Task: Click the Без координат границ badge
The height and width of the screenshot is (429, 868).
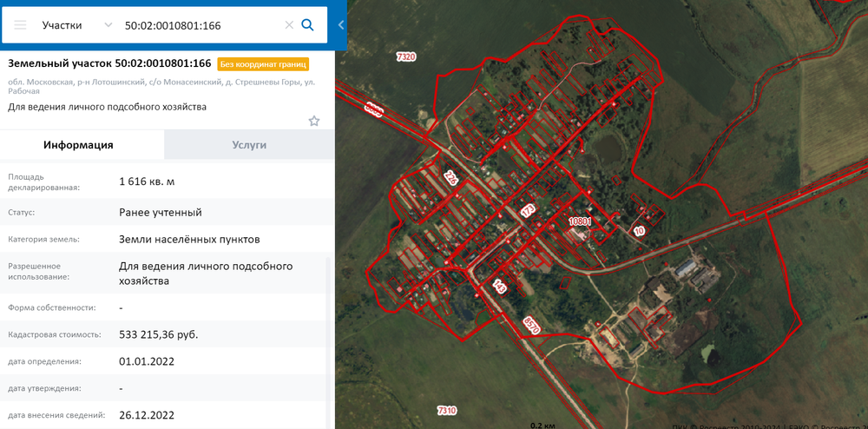Action: click(x=263, y=64)
